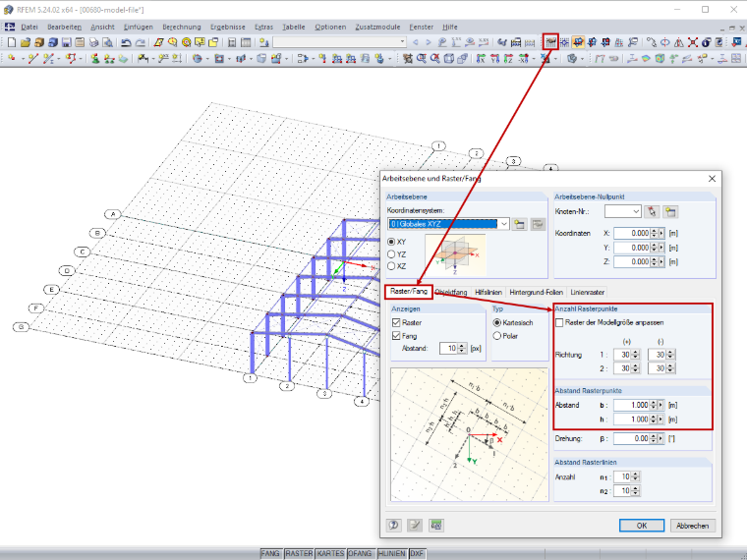Click the Save floppy disk icon
Viewport: 747px width, 560px height.
[x=66, y=42]
